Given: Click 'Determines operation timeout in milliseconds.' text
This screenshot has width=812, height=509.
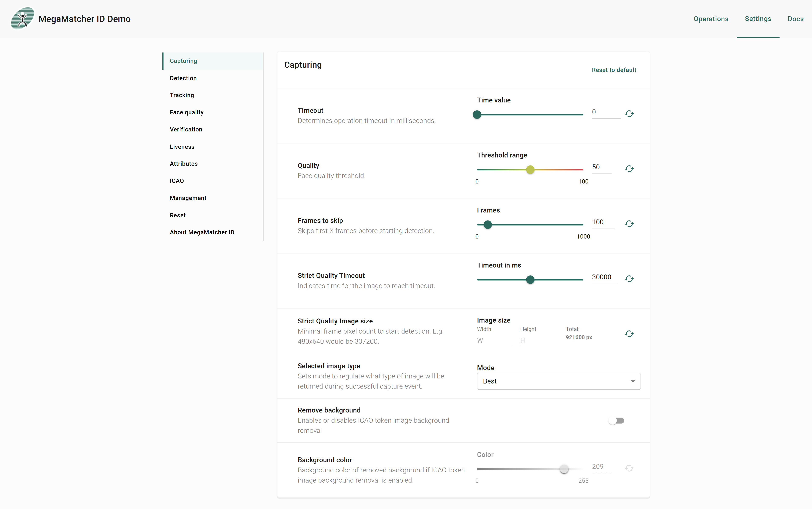Looking at the screenshot, I should (x=367, y=121).
